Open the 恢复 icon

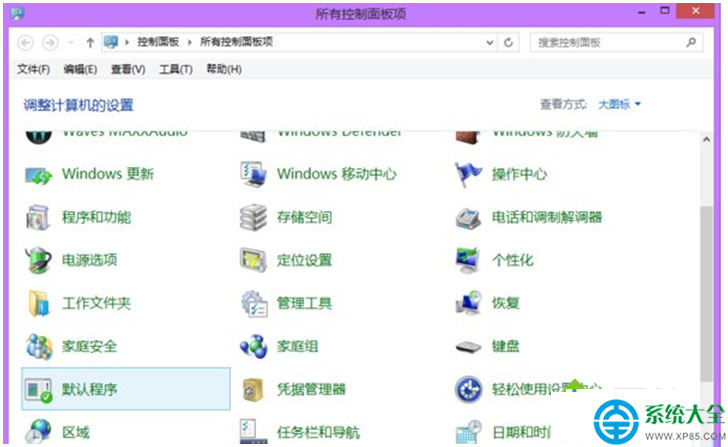[x=468, y=303]
